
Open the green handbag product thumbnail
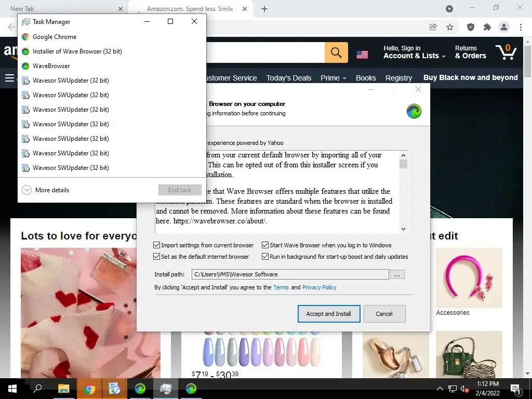[x=469, y=354]
